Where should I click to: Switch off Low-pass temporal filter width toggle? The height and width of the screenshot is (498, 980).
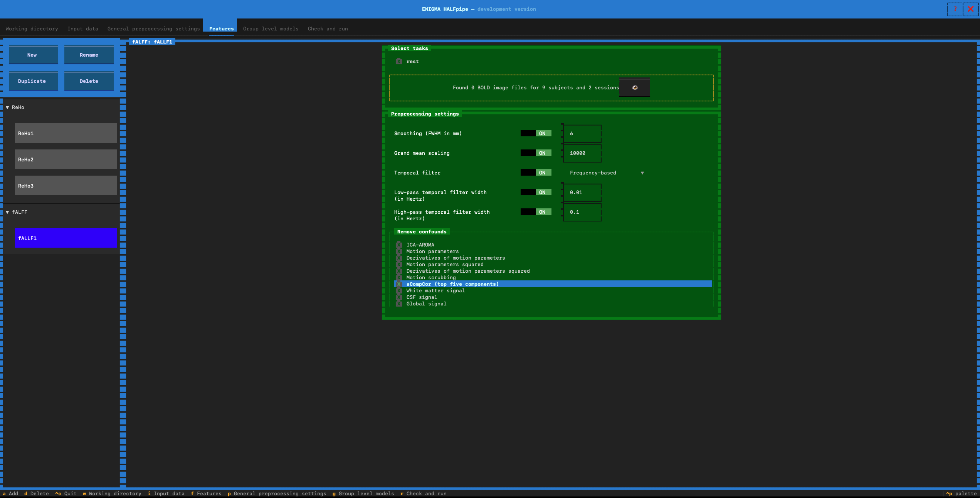pos(536,192)
